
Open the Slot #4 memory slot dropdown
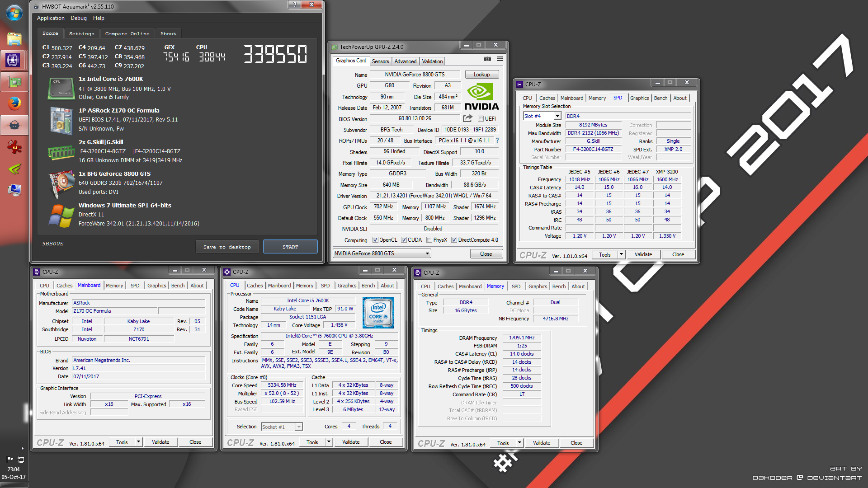click(542, 116)
